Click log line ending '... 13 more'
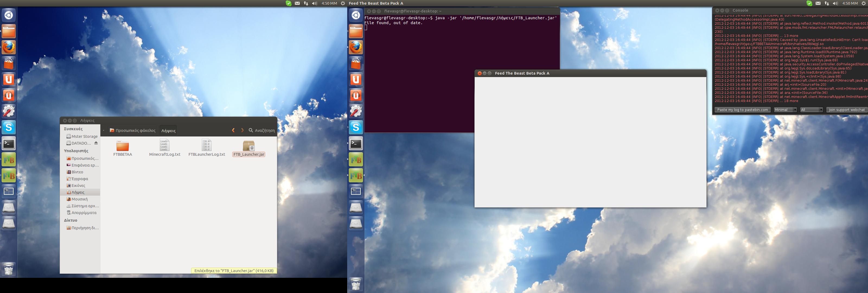The width and height of the screenshot is (868, 293). click(757, 36)
